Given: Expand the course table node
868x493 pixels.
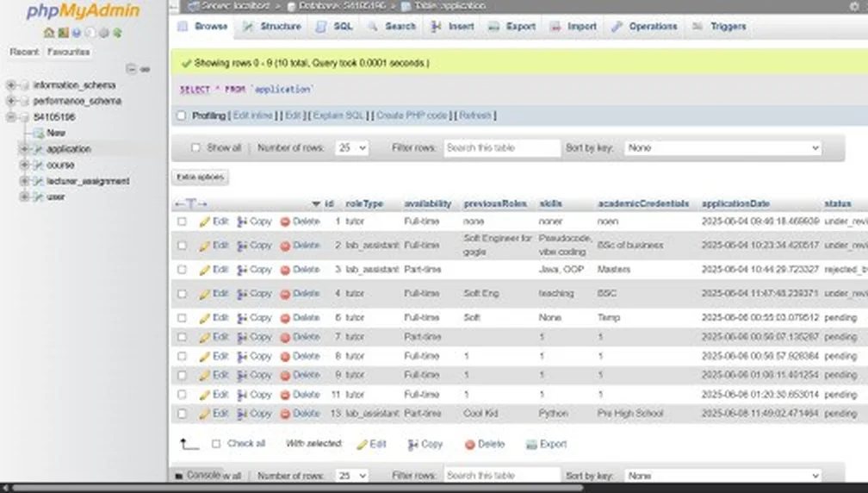Looking at the screenshot, I should 24,165.
